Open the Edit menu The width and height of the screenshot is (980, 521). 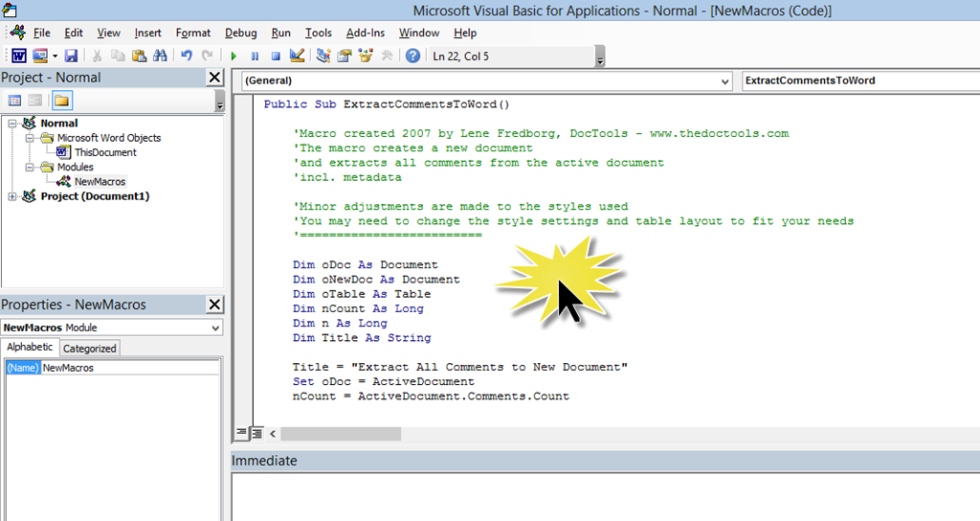point(74,34)
